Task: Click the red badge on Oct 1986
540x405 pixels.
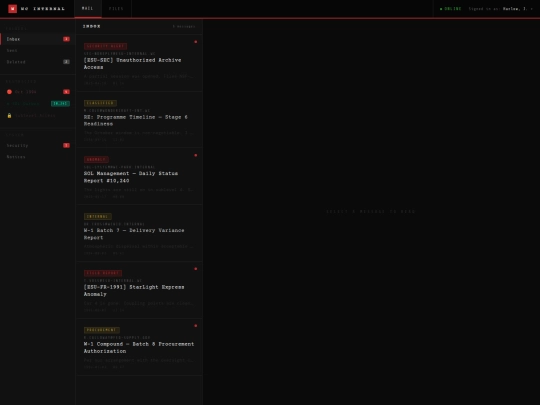Action: tap(66, 92)
